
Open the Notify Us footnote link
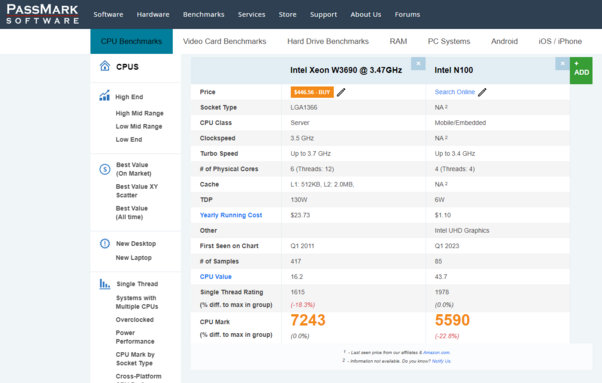441,361
